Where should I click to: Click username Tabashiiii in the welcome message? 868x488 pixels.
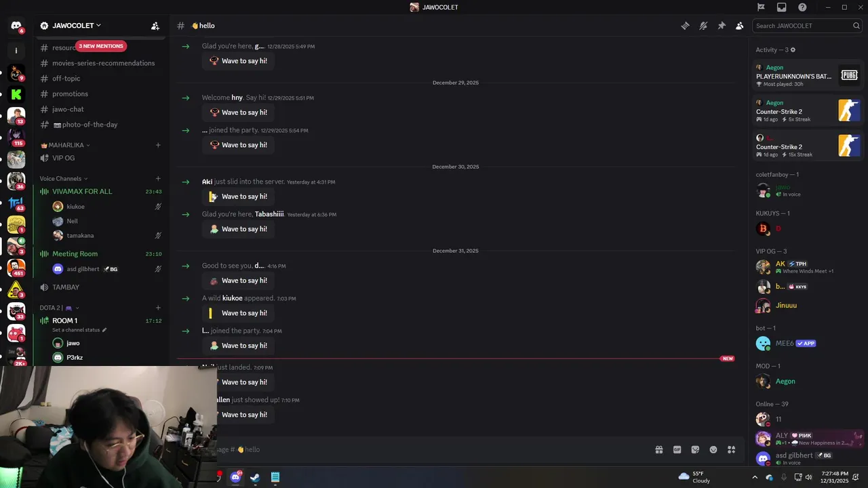[269, 214]
